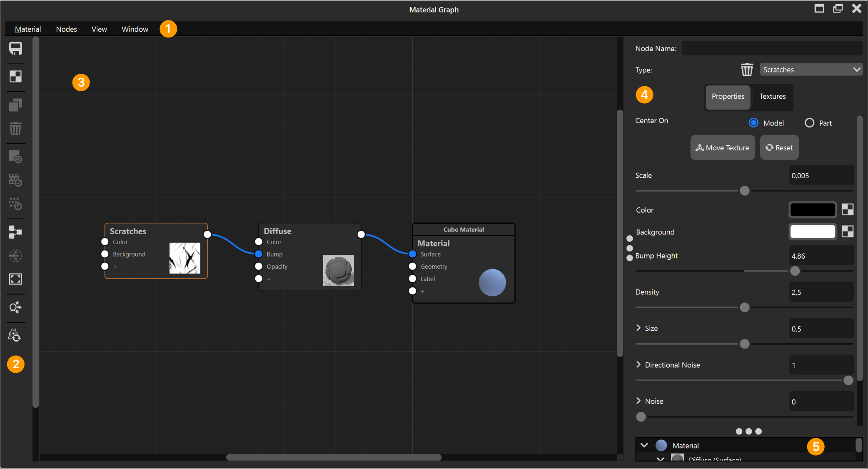868x469 pixels.
Task: Click the save material icon in left toolbar
Action: [x=16, y=49]
